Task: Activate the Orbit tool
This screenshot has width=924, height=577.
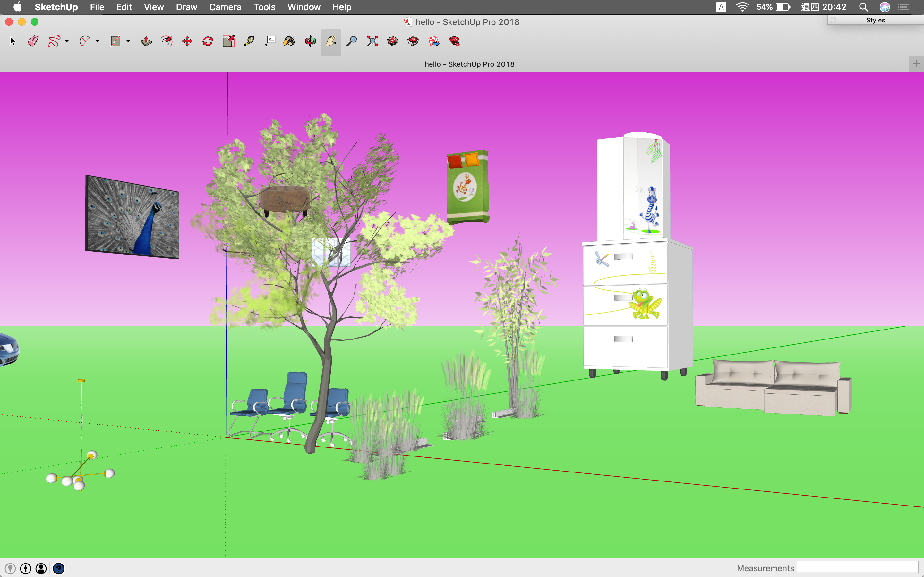Action: tap(310, 41)
